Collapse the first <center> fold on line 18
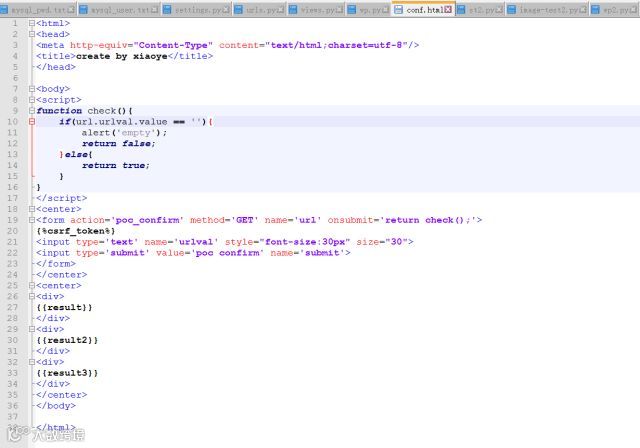Image resolution: width=640 pixels, height=448 pixels. pos(32,209)
